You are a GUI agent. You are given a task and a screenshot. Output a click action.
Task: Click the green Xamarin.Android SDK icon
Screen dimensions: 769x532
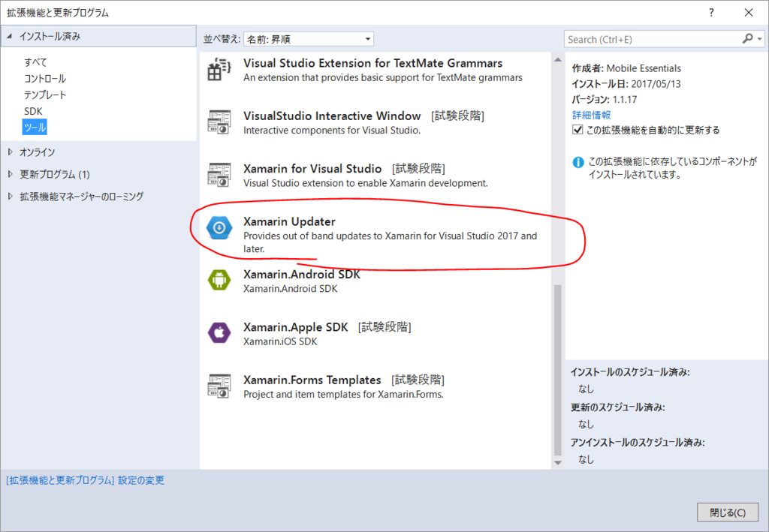219,281
